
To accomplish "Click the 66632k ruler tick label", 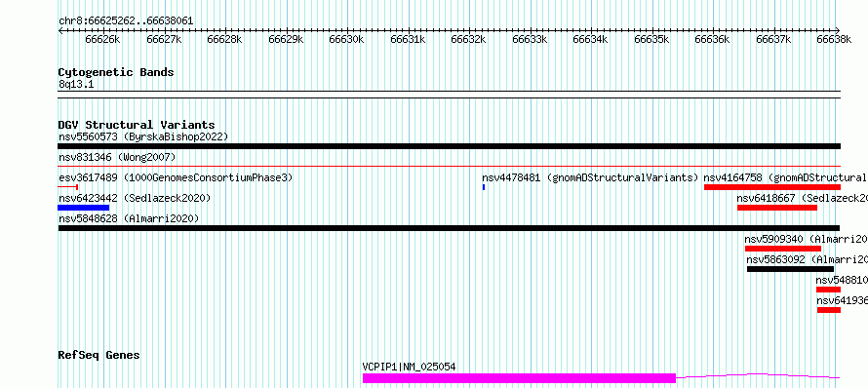I will (x=469, y=40).
